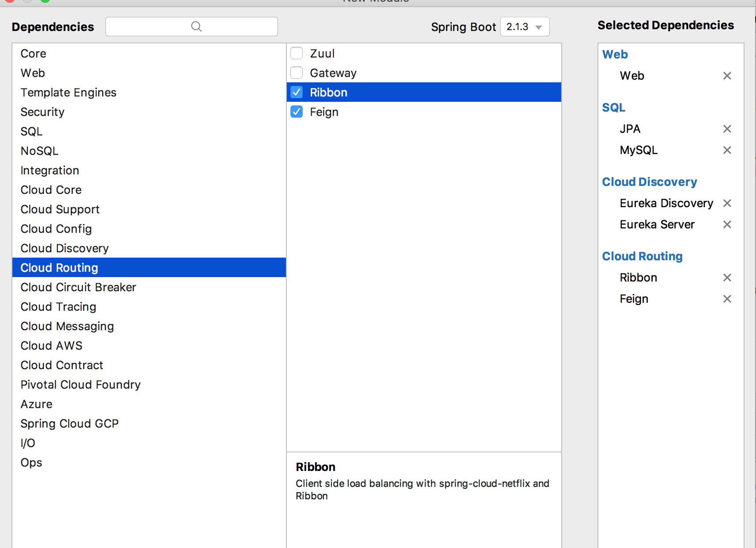Open the Spring Boot version dropdown
Image resolution: width=756 pixels, height=548 pixels.
[x=525, y=27]
